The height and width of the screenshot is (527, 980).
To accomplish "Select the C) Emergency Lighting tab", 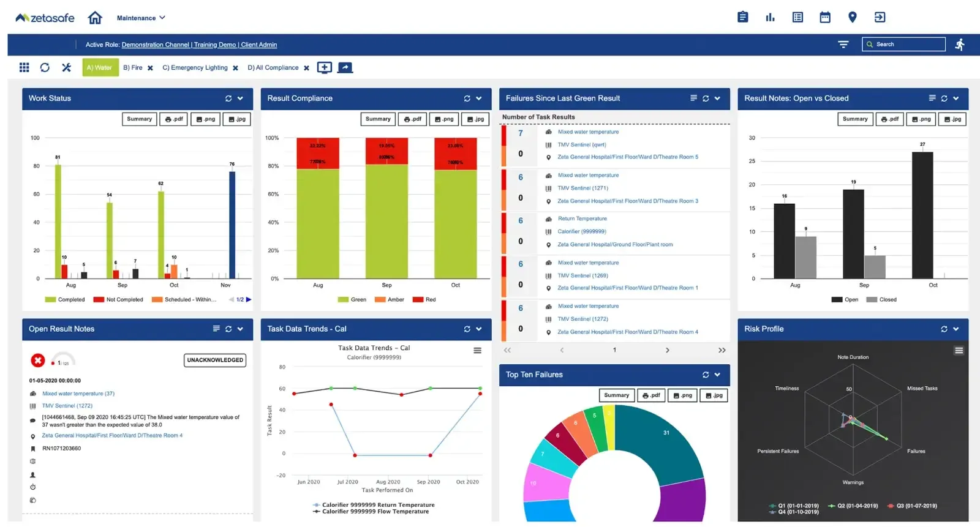I will (195, 68).
